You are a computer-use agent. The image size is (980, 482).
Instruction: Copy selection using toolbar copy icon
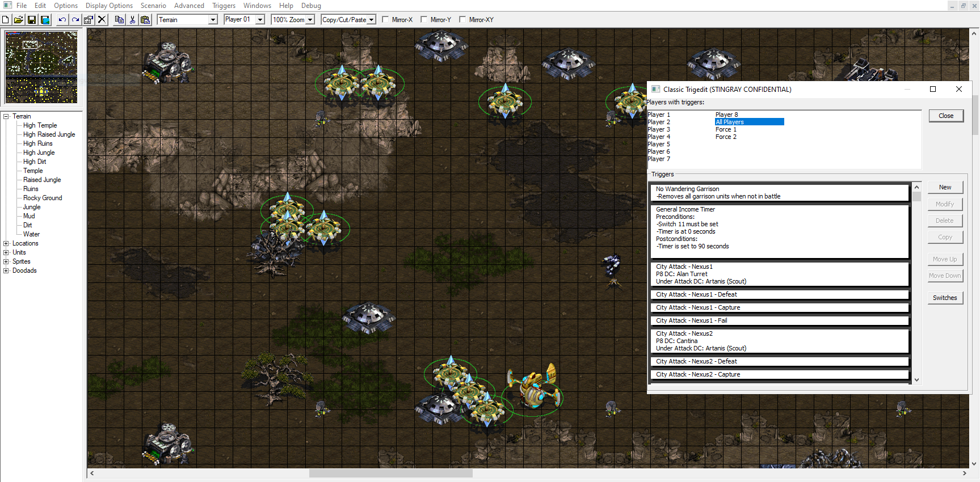point(119,20)
